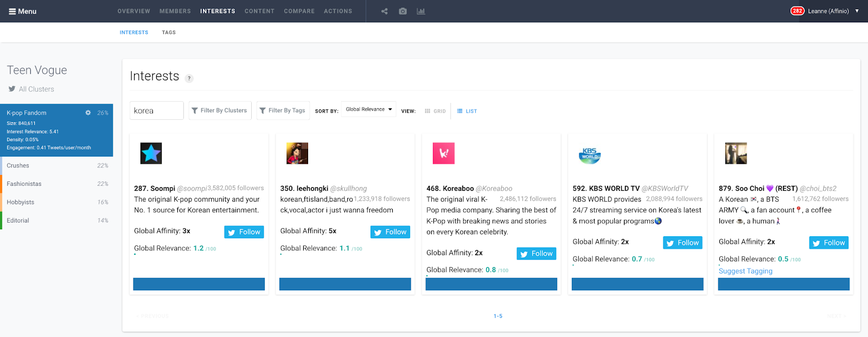Click the camera snapshot icon
This screenshot has height=337, width=868.
403,11
